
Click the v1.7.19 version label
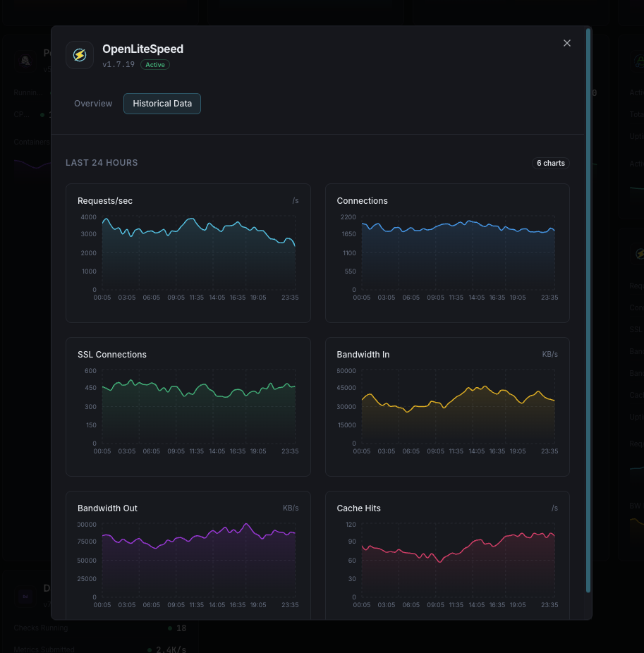coord(117,64)
